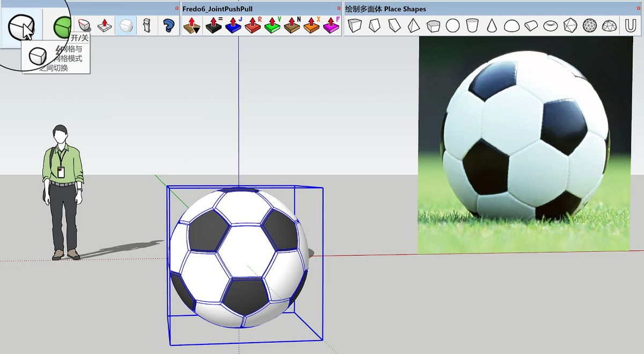Place a half-cylinder shape
This screenshot has height=354, width=644.
pyautogui.click(x=531, y=25)
